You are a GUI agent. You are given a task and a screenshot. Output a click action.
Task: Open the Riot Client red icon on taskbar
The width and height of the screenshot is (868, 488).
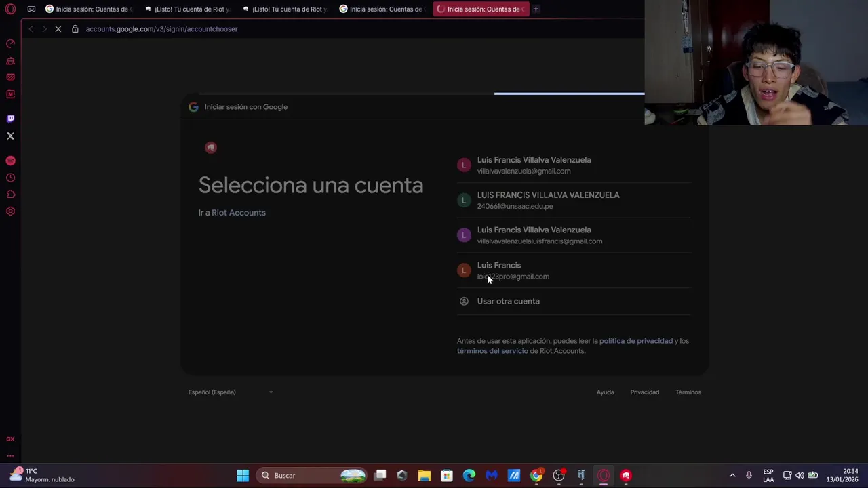pos(626,475)
